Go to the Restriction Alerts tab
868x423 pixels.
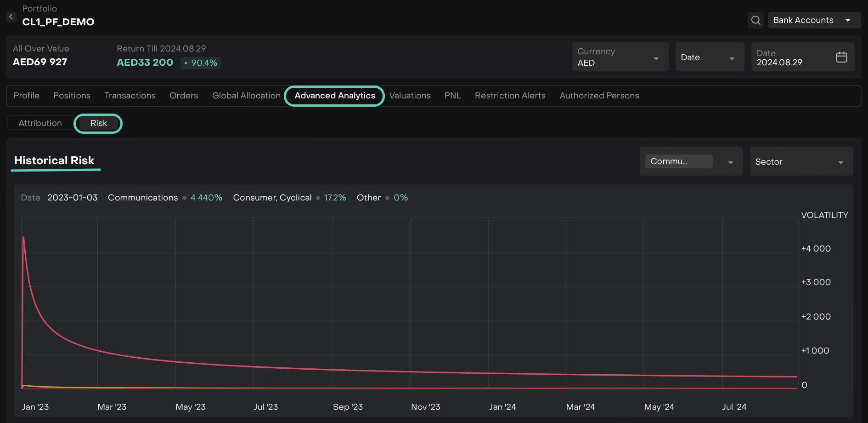pyautogui.click(x=510, y=96)
